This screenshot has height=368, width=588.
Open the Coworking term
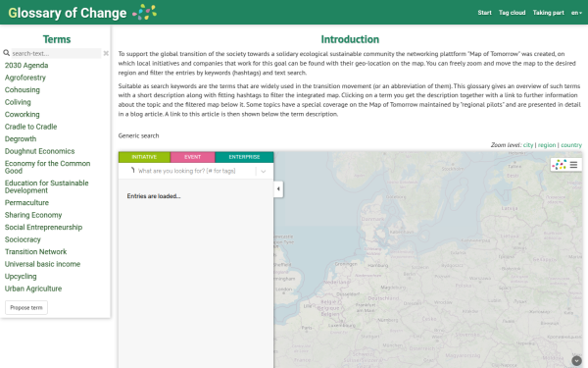tap(23, 115)
